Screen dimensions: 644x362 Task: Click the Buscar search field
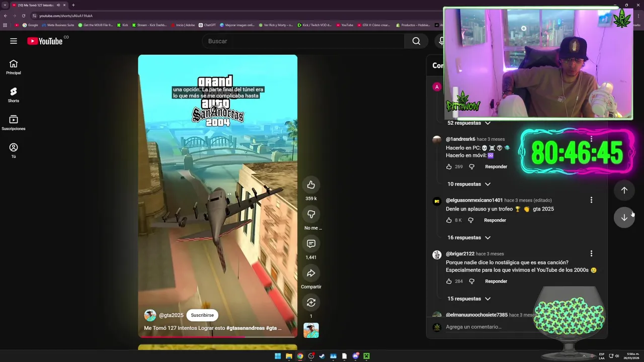[x=303, y=41]
